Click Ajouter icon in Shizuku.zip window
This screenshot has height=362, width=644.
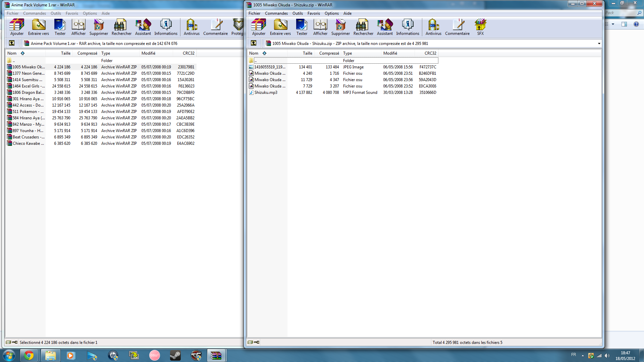[x=259, y=27]
